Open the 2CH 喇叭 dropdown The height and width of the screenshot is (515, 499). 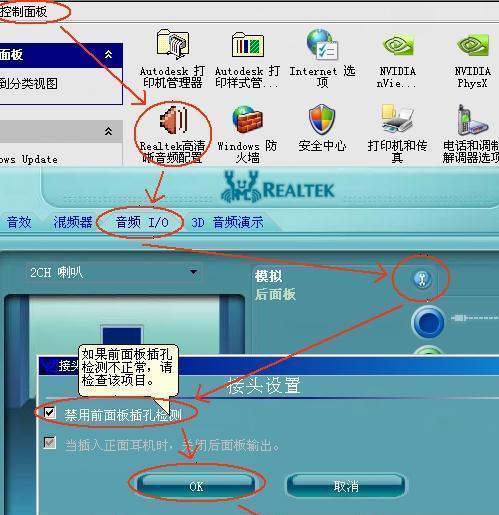coord(113,272)
